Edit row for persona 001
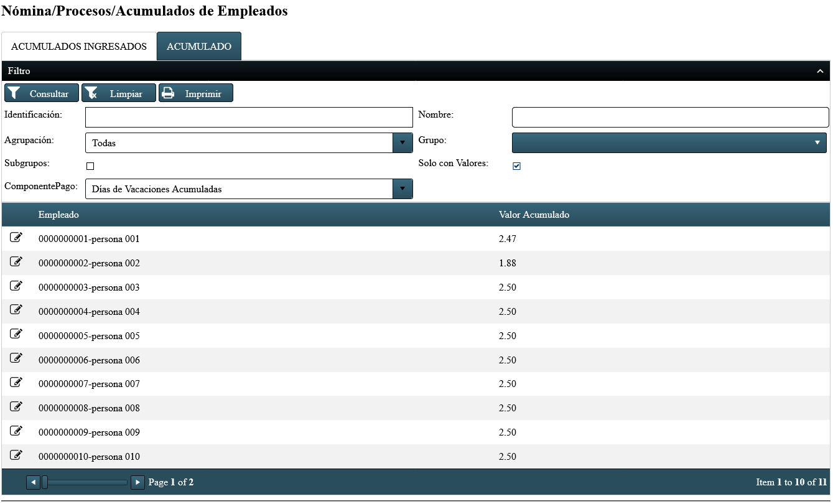 point(16,238)
